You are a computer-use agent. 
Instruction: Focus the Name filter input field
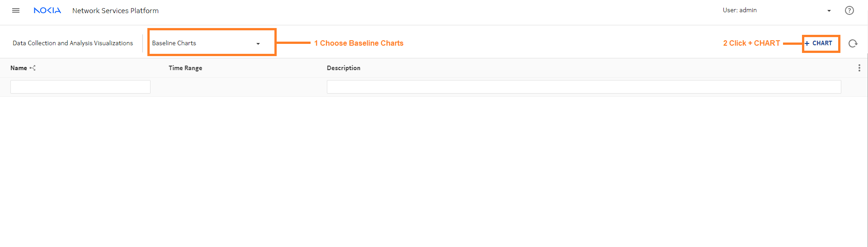[x=80, y=87]
